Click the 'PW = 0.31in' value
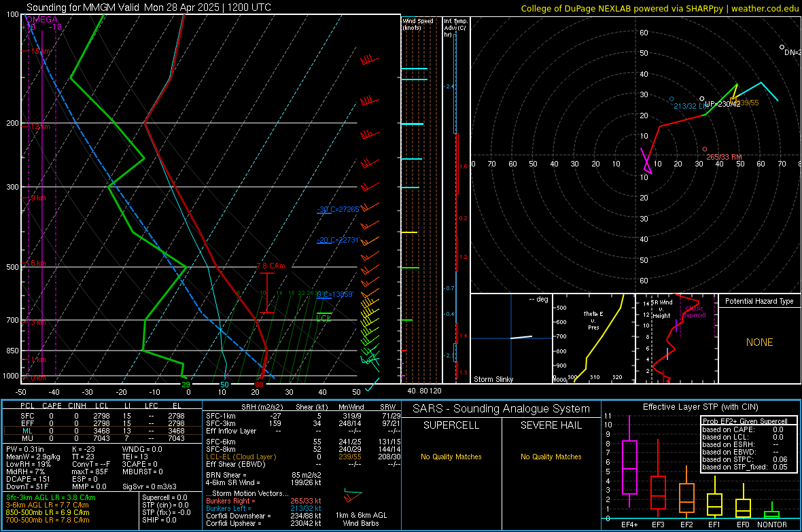Viewport: 802px width, 532px height. point(25,449)
